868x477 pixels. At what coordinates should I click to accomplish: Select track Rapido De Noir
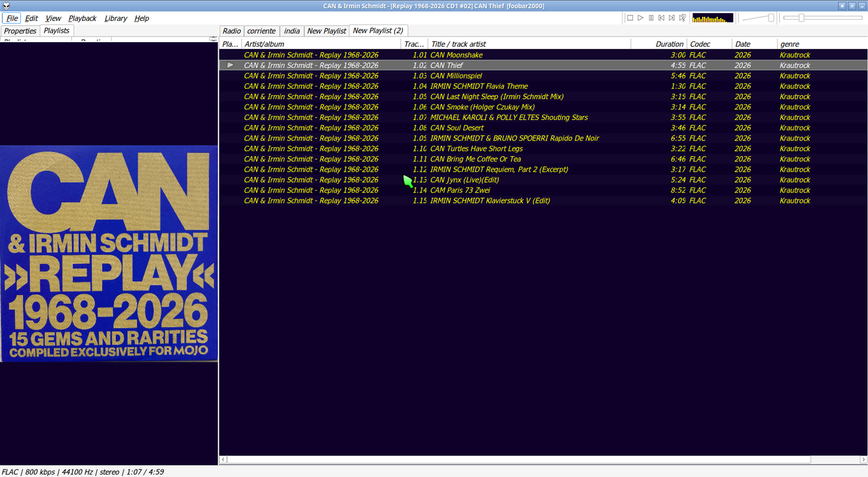[x=543, y=138]
